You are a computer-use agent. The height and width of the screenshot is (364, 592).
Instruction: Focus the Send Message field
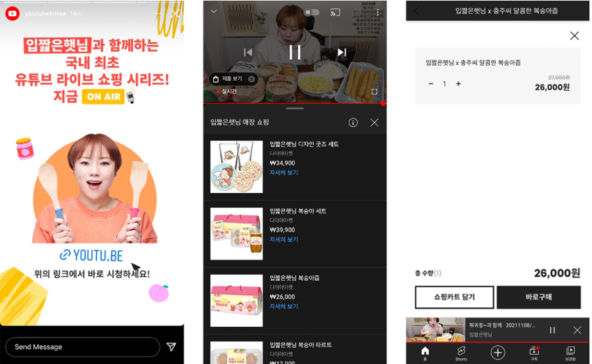[x=83, y=346]
